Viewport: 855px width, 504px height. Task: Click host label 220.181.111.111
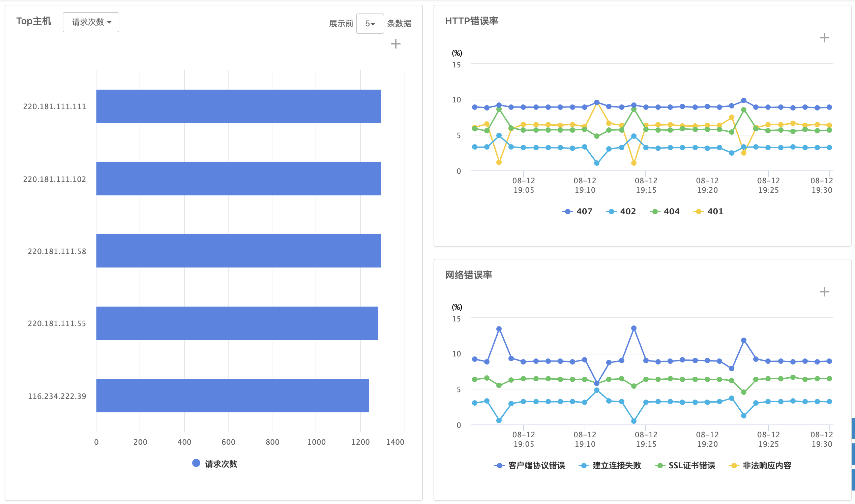point(55,107)
